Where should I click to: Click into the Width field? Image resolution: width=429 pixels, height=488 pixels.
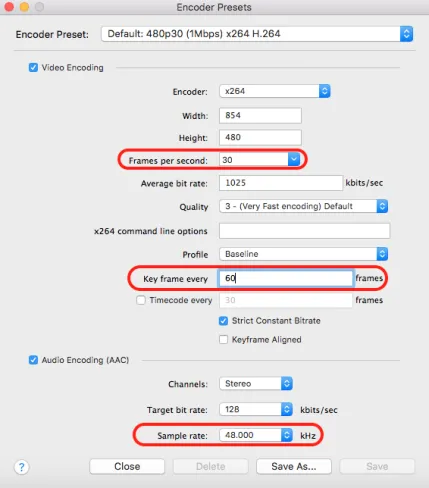pos(260,116)
